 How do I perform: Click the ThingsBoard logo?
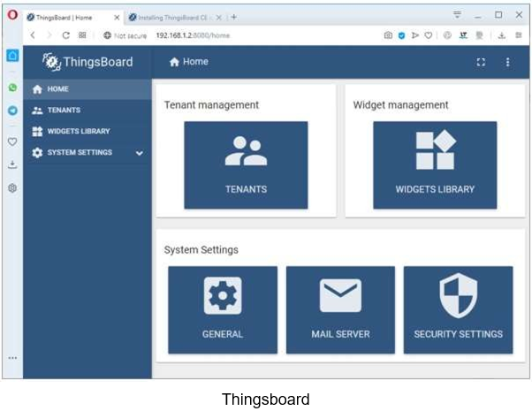(87, 62)
